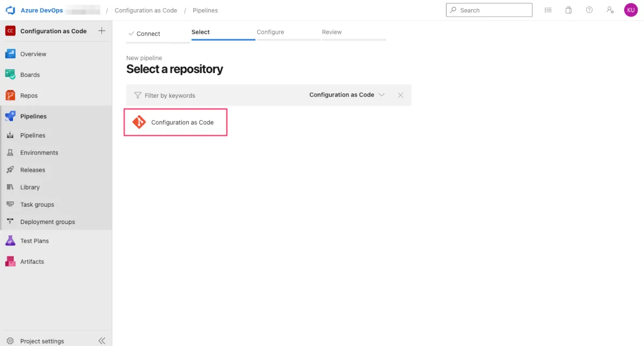Click the plus button beside project name
The height and width of the screenshot is (346, 644).
tap(102, 31)
